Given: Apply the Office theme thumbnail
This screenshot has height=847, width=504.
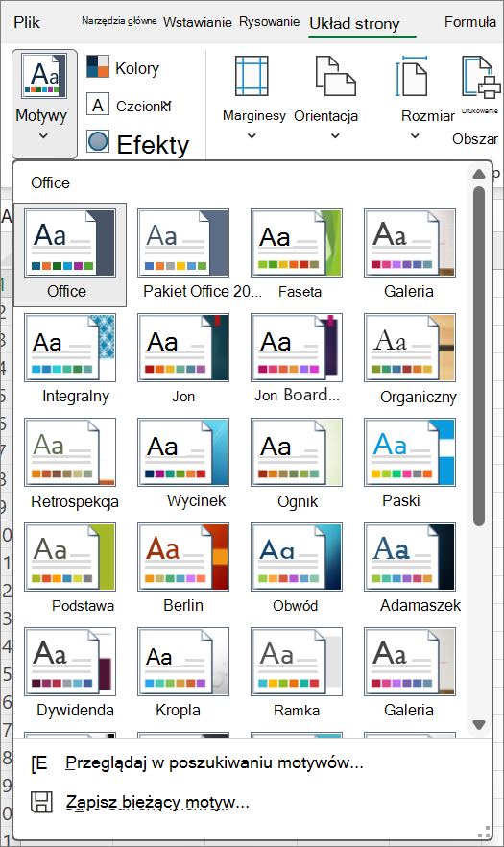Looking at the screenshot, I should coord(70,255).
